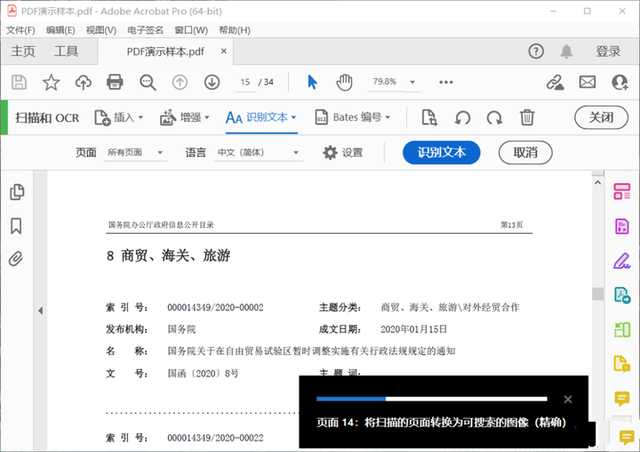
Task: Open the 视图(V) menu
Action: click(101, 30)
